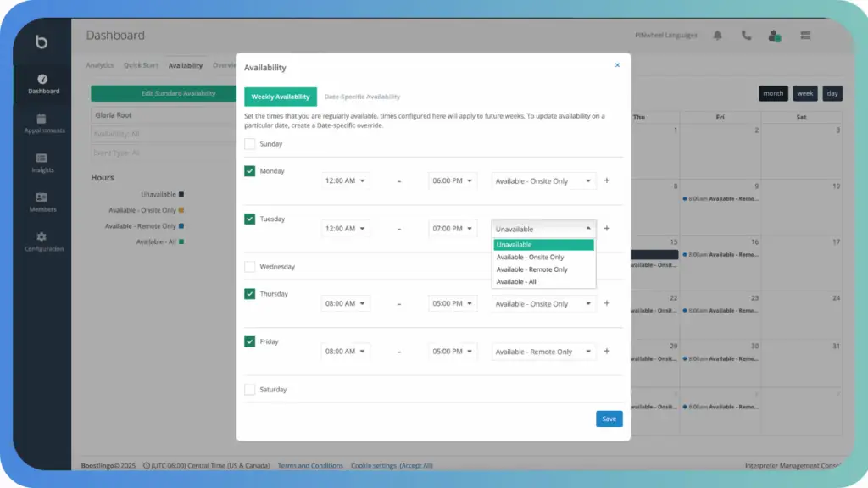Screen dimensions: 868x488
Task: Enable the Sunday checkbox
Action: pyautogui.click(x=250, y=144)
